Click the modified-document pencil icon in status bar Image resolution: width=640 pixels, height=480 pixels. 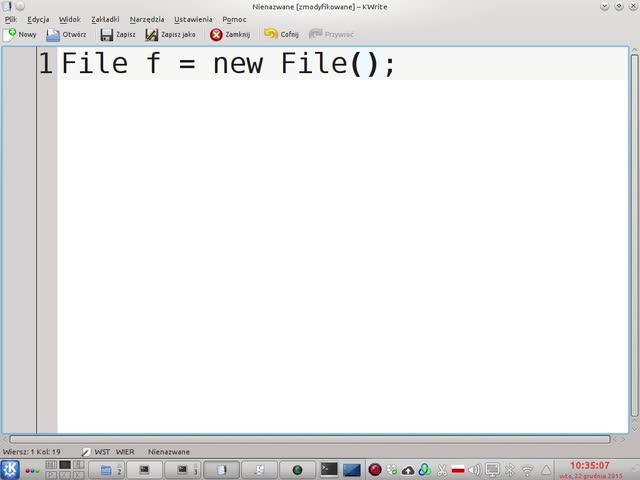tap(86, 452)
